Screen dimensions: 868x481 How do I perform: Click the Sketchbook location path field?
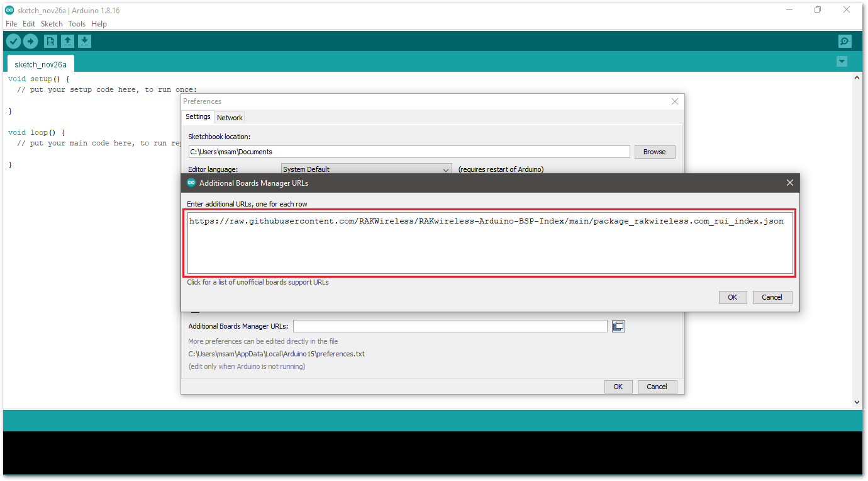point(409,152)
